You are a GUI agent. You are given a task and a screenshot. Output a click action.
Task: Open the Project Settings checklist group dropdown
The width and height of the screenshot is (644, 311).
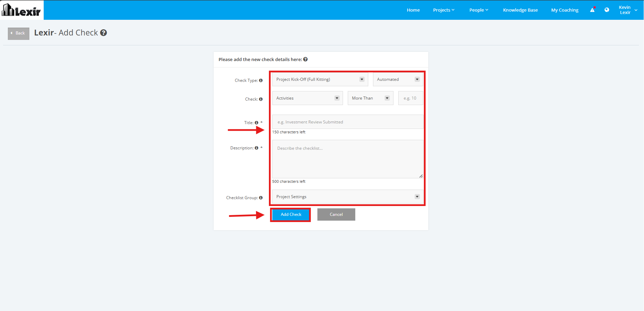pyautogui.click(x=348, y=197)
